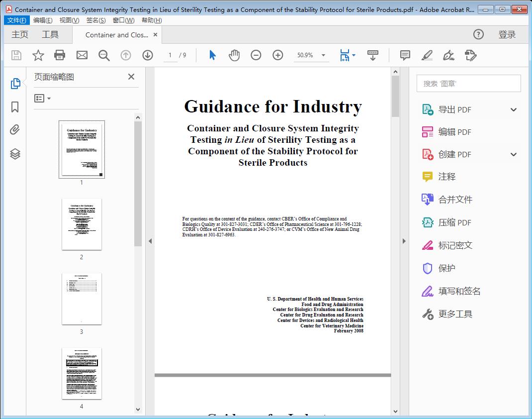Screen dimensions: 532x419
Task: Open the 签名(S) menu
Action: 96,20
